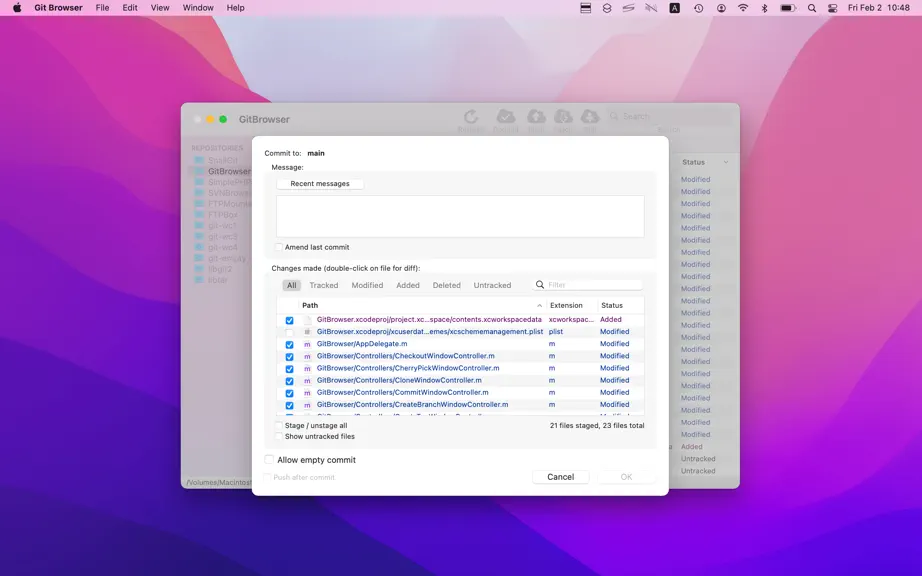
Task: Open Spotlight search in menu bar
Action: point(811,8)
